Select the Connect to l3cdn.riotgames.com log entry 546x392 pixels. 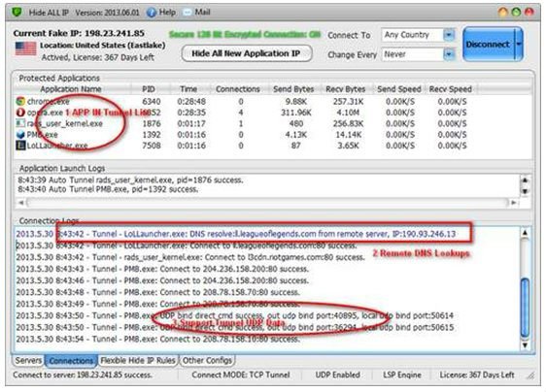click(x=190, y=257)
